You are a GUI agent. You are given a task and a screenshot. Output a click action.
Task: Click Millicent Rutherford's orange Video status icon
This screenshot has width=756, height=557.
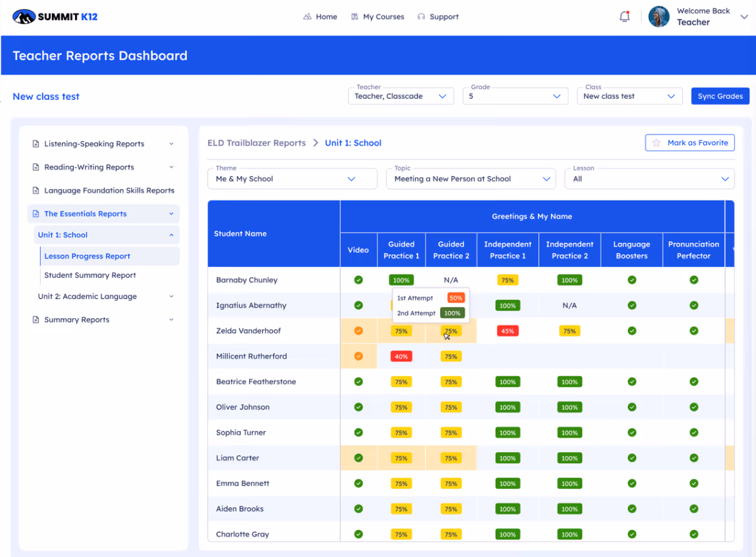tap(358, 356)
